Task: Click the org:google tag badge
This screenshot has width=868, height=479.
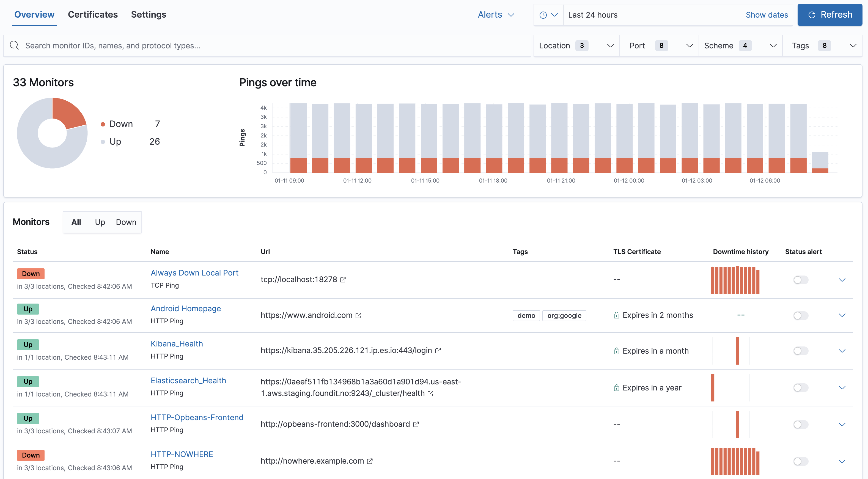Action: 564,316
